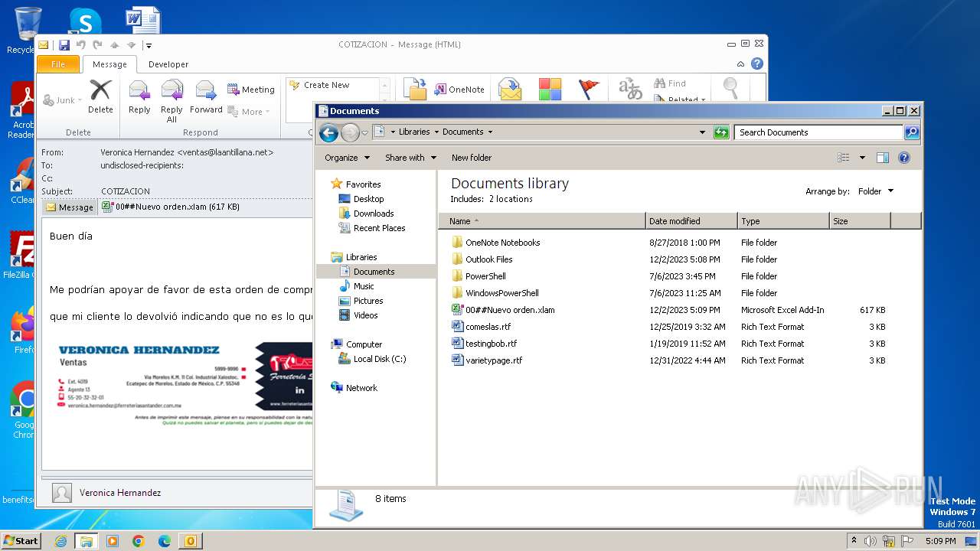Screen dimensions: 980x551
Task: Click the search magnifier in Documents window
Action: [x=912, y=132]
